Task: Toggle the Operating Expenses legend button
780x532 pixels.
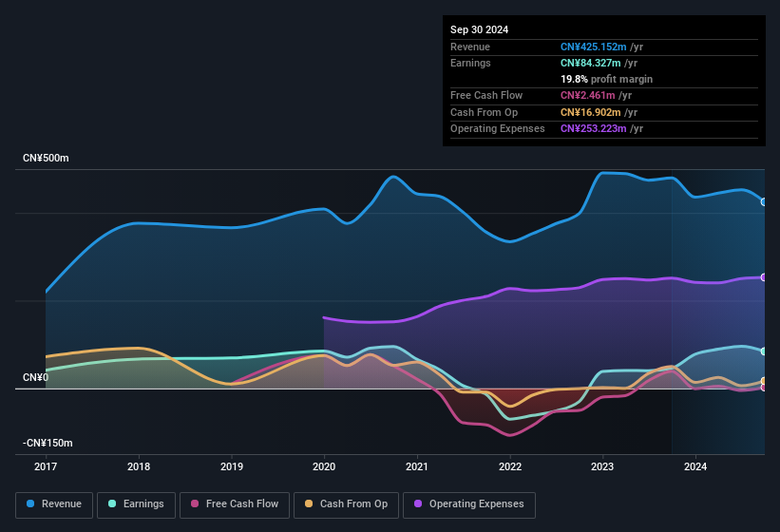Action: tap(469, 504)
